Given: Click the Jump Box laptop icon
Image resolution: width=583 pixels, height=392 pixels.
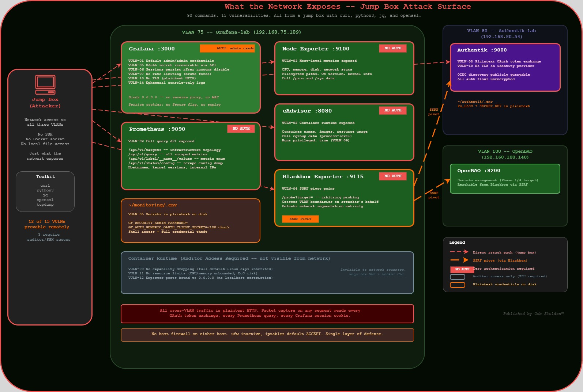Looking at the screenshot, I should pos(45,84).
